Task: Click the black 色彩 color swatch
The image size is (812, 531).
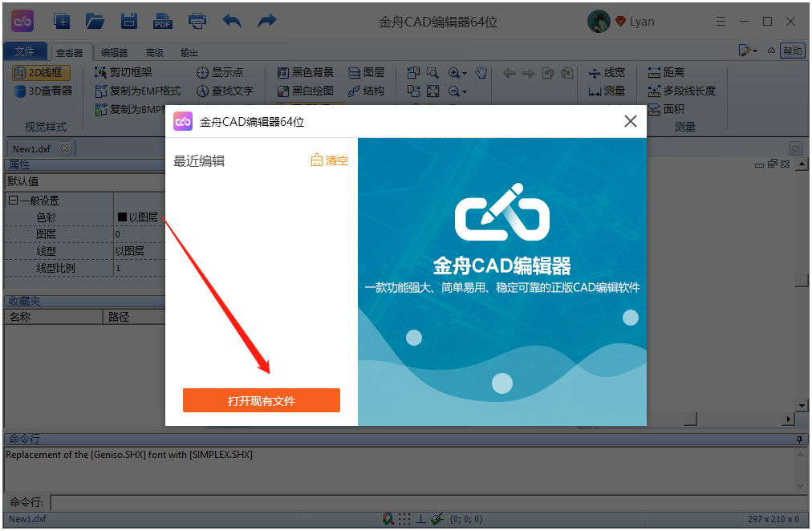Action: pyautogui.click(x=122, y=217)
